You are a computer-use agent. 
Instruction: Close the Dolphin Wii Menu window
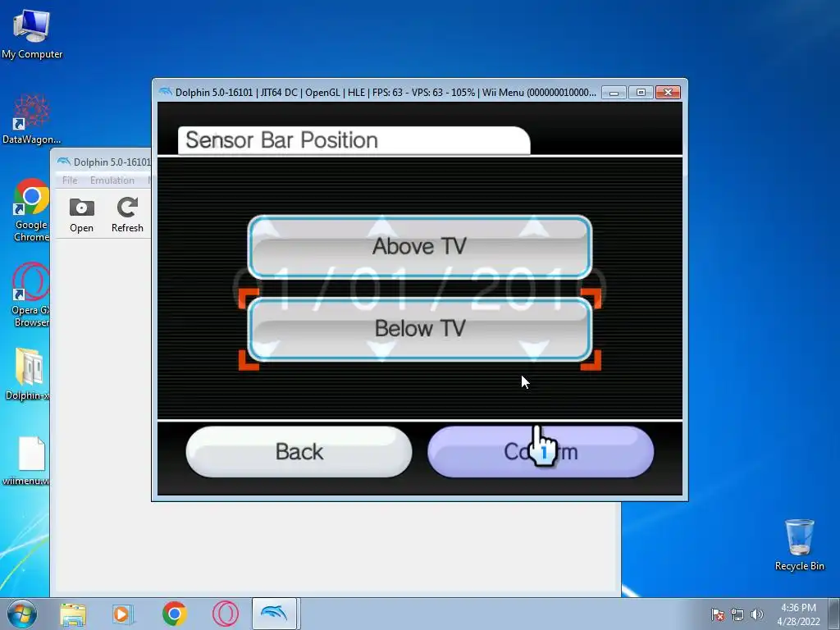pos(668,93)
